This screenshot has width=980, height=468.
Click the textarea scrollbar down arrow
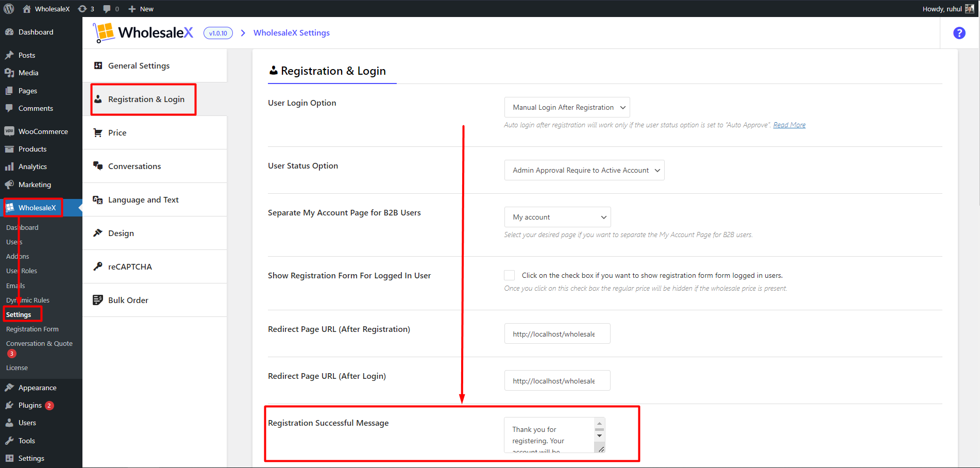599,436
